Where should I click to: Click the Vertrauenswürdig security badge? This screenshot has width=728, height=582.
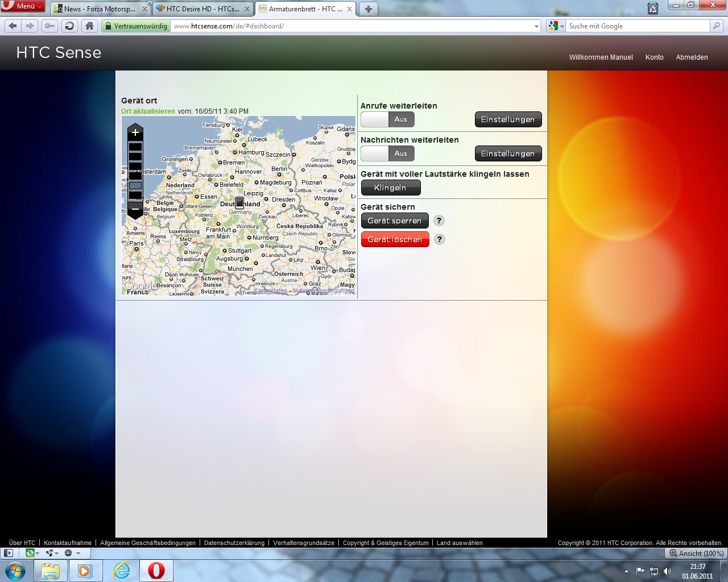pos(136,26)
